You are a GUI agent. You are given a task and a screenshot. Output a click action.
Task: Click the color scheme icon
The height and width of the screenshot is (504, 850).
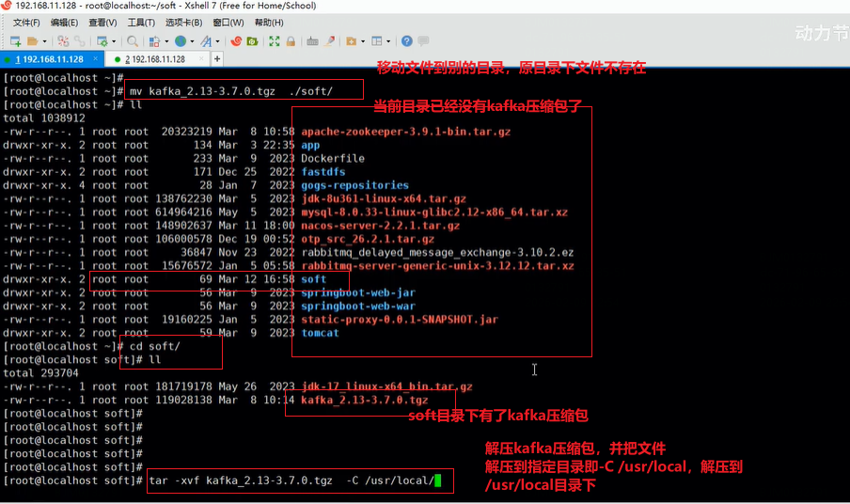[x=154, y=41]
